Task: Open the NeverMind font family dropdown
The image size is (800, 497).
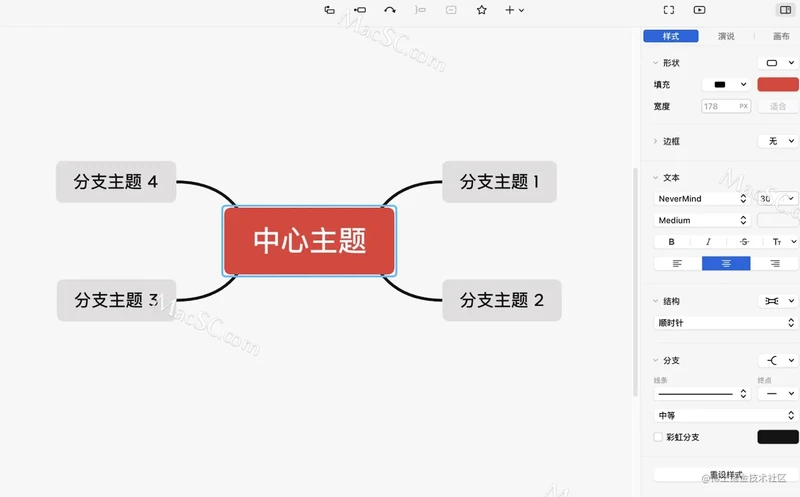Action: (x=702, y=198)
